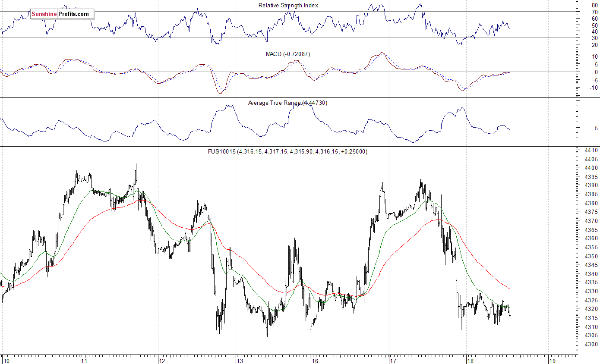This screenshot has width=600, height=364.
Task: Click the Relative Strength Index title
Action: (288, 5)
